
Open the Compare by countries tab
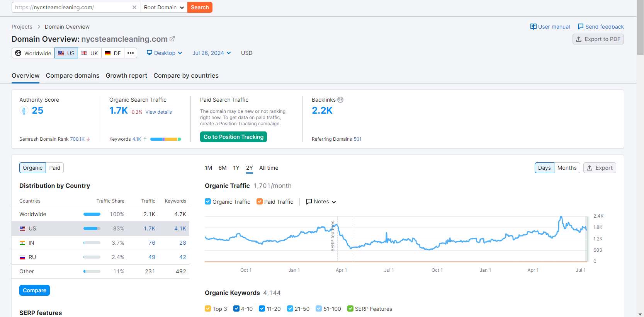click(x=186, y=76)
